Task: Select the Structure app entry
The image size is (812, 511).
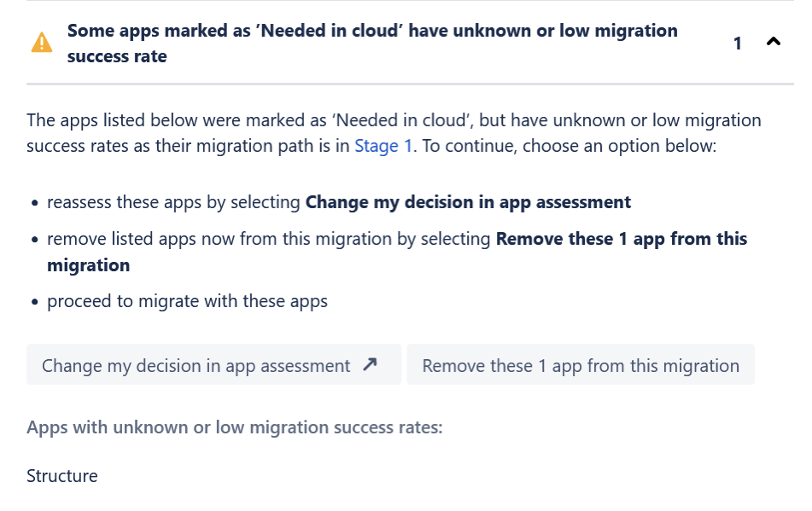Action: (x=62, y=476)
